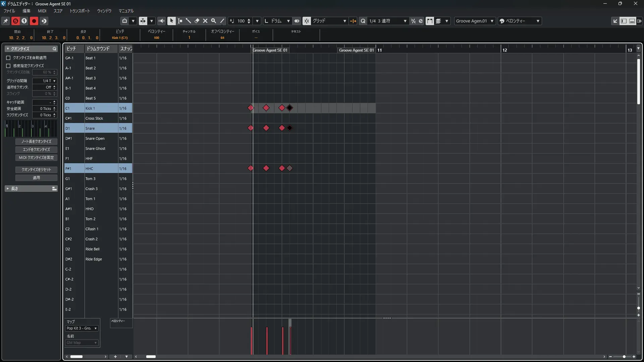The height and width of the screenshot is (362, 644).
Task: Toggle the Solo Editor button
Action: click(15, 21)
